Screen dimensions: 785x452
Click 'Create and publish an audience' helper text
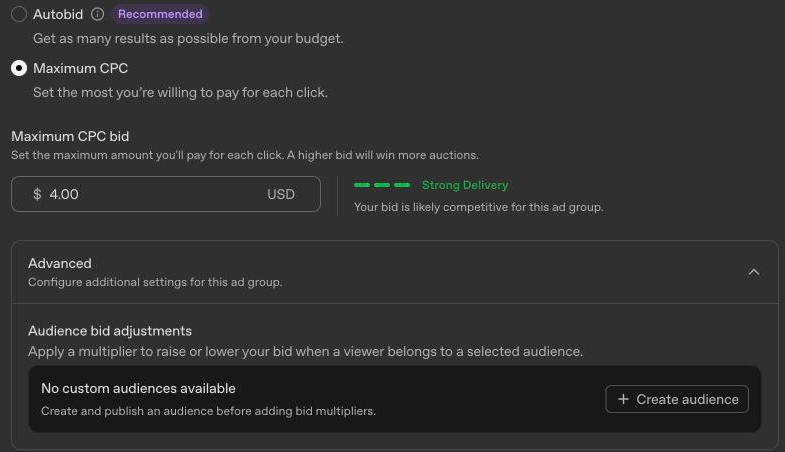208,411
